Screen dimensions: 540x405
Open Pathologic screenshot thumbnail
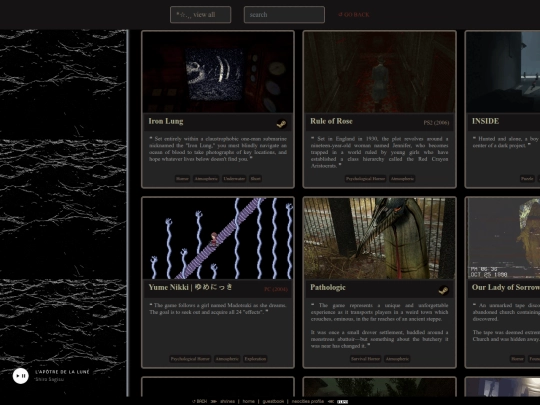380,238
